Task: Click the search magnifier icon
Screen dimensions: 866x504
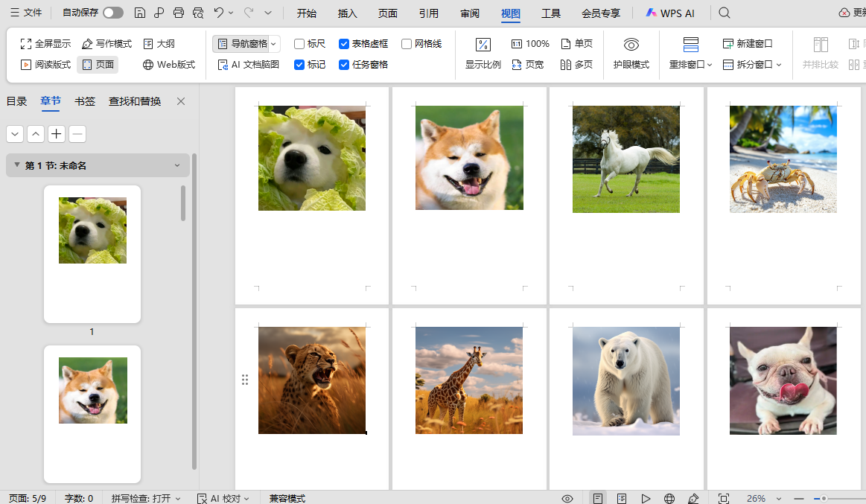Action: [725, 13]
